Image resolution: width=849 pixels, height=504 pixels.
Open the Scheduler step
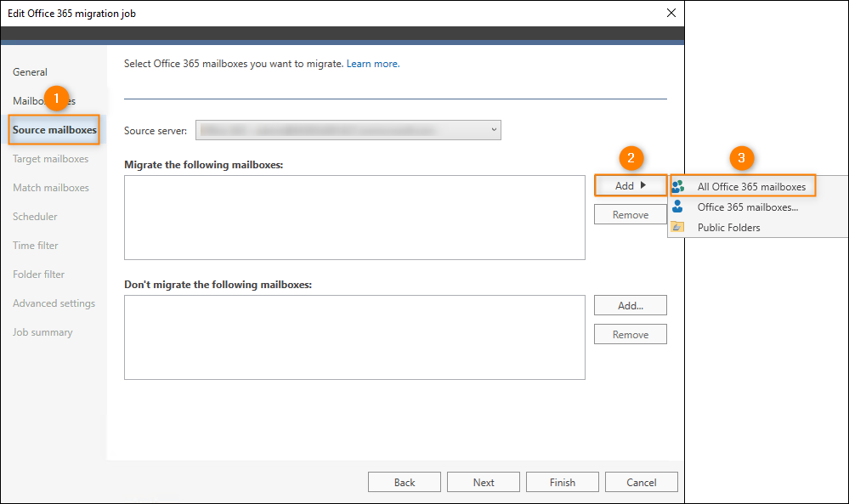[x=35, y=217]
